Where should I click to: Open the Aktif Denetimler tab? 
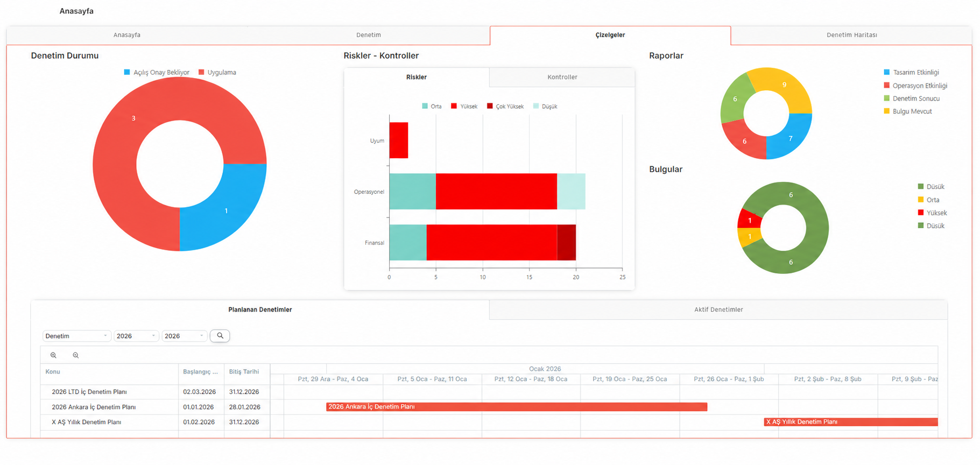point(718,310)
